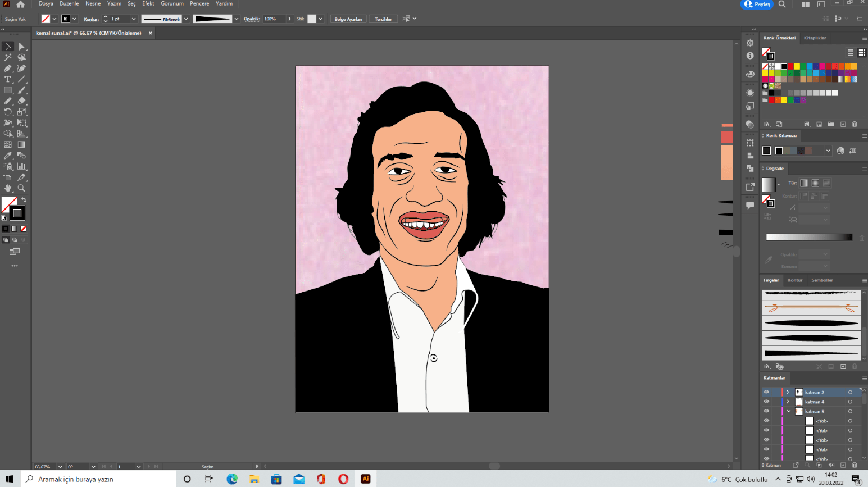Select the Lasso tool
The image size is (868, 487).
pyautogui.click(x=21, y=57)
